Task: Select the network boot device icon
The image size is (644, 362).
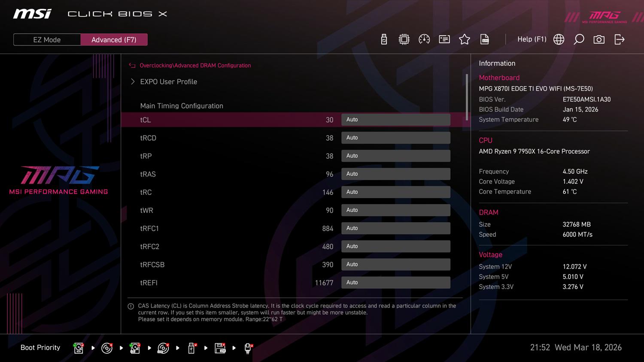Action: (248, 348)
